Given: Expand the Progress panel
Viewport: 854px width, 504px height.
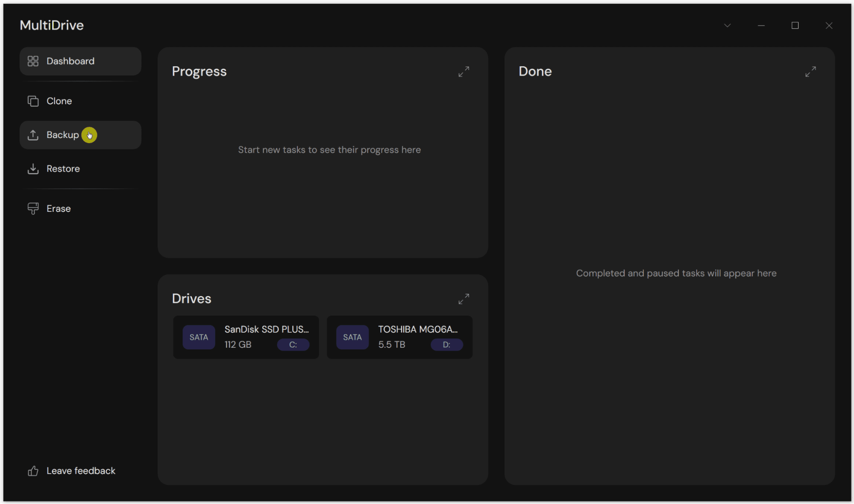Looking at the screenshot, I should click(464, 71).
